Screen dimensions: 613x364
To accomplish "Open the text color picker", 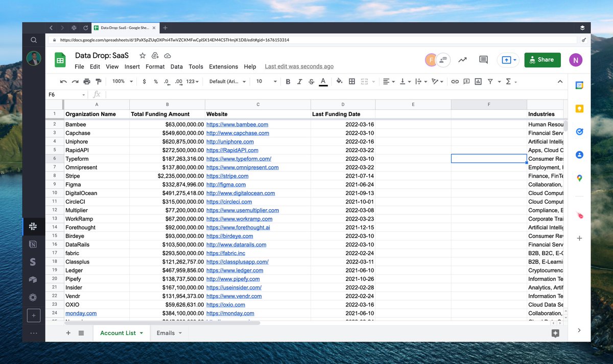I will pos(323,82).
